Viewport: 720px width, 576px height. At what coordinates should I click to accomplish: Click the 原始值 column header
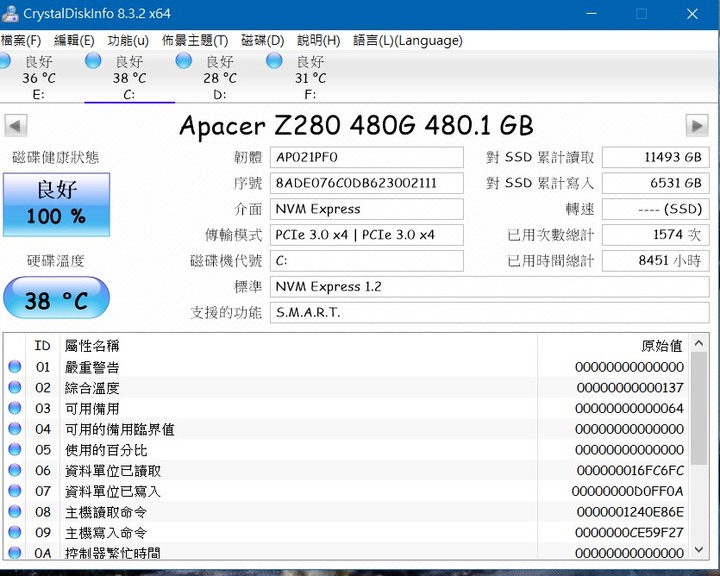(661, 345)
